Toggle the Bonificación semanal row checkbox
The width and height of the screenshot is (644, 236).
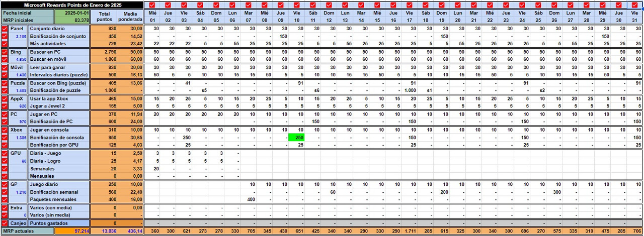tap(5, 192)
